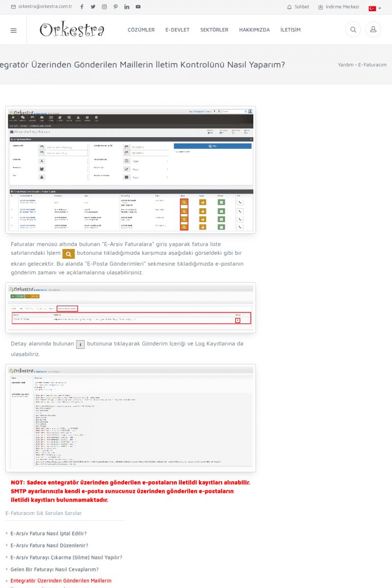Open İndirme Merkezi download center
Screen dimensions: 392x588
coord(339,7)
